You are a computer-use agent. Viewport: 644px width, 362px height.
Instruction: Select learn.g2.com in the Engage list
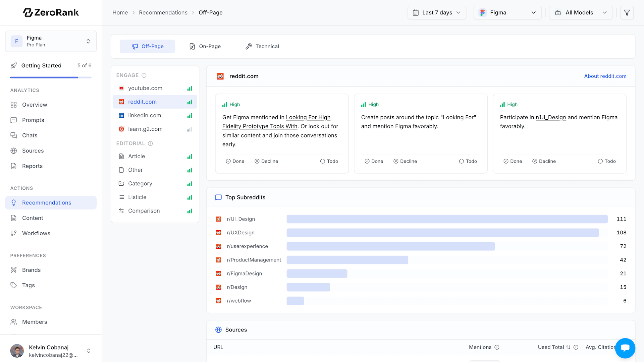coord(155,129)
